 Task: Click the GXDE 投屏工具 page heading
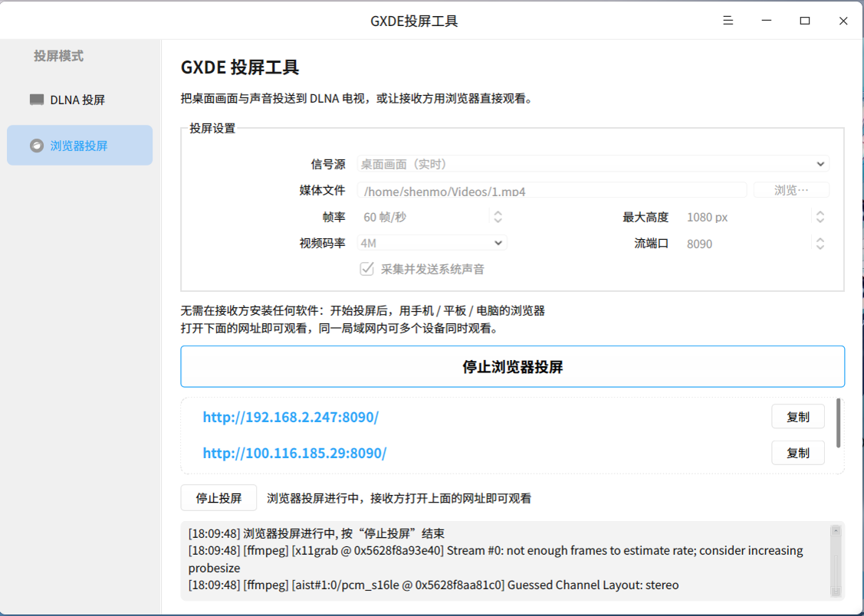pyautogui.click(x=240, y=67)
